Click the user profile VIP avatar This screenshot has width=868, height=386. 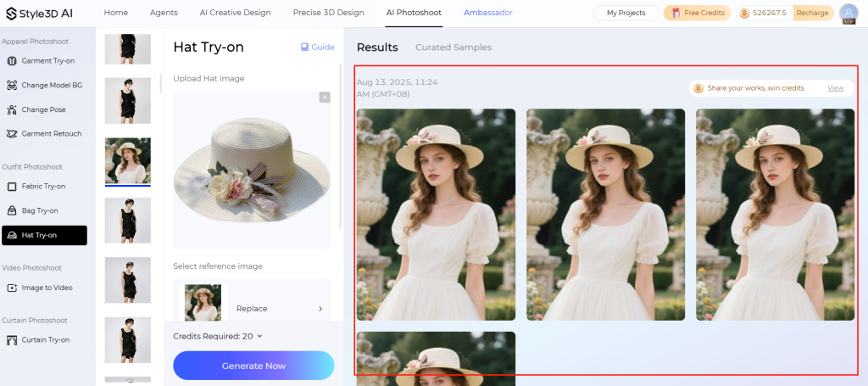[x=849, y=14]
